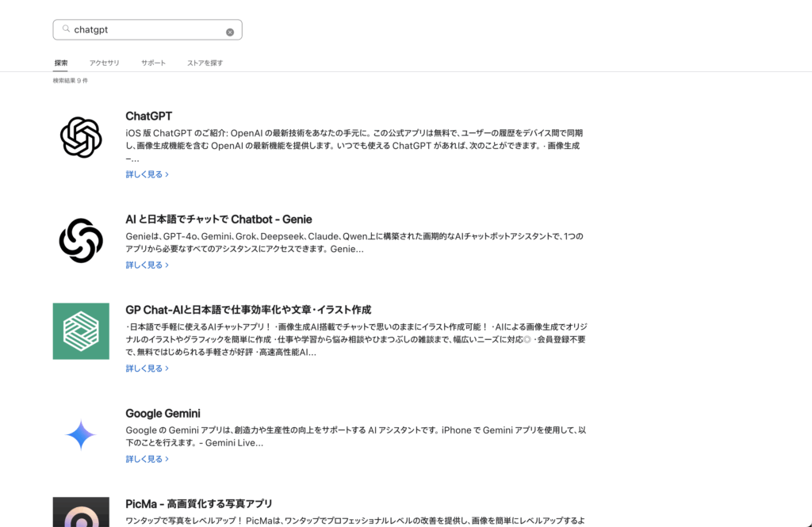This screenshot has width=812, height=527.
Task: Open the サポート tab
Action: [x=153, y=63]
